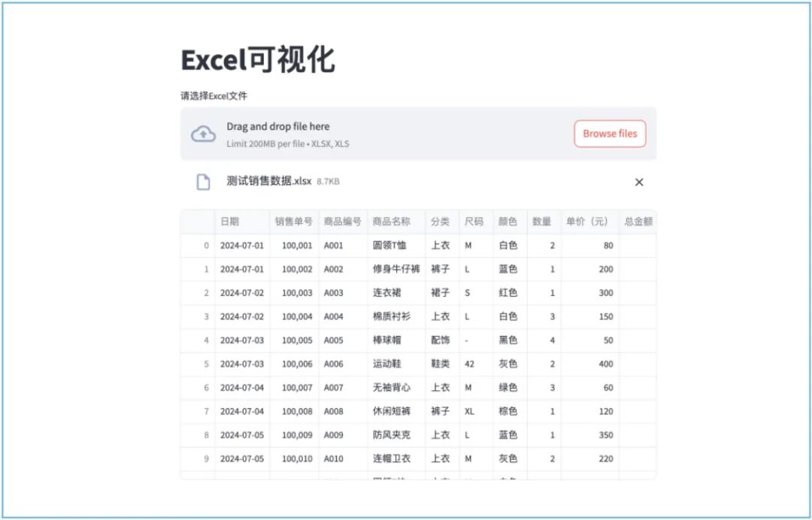Click the color cell 绿色
Viewport: 812px width, 520px height.
510,388
